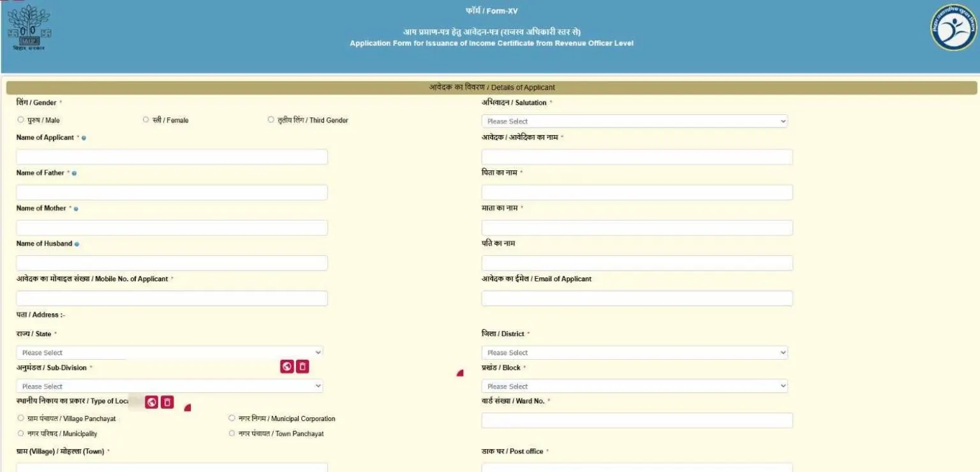Click the globe icon on the Sub-Division row
980x472 pixels.
(287, 367)
